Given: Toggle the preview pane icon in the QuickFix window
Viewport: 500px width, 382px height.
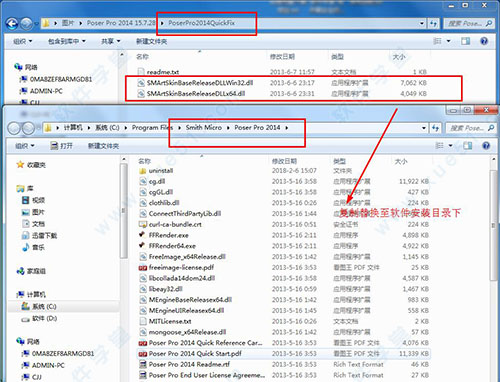Looking at the screenshot, I should point(465,41).
